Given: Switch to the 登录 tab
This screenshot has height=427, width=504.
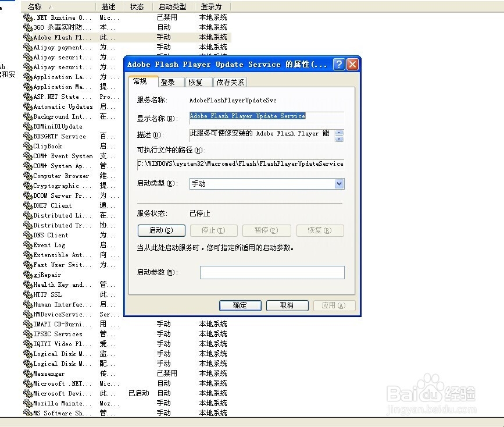Looking at the screenshot, I should (x=170, y=81).
